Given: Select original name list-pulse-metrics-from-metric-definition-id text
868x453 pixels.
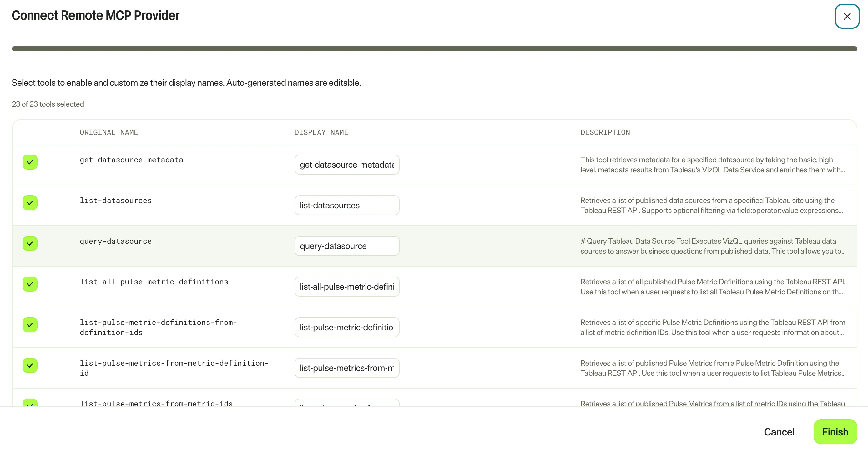Looking at the screenshot, I should point(174,369).
